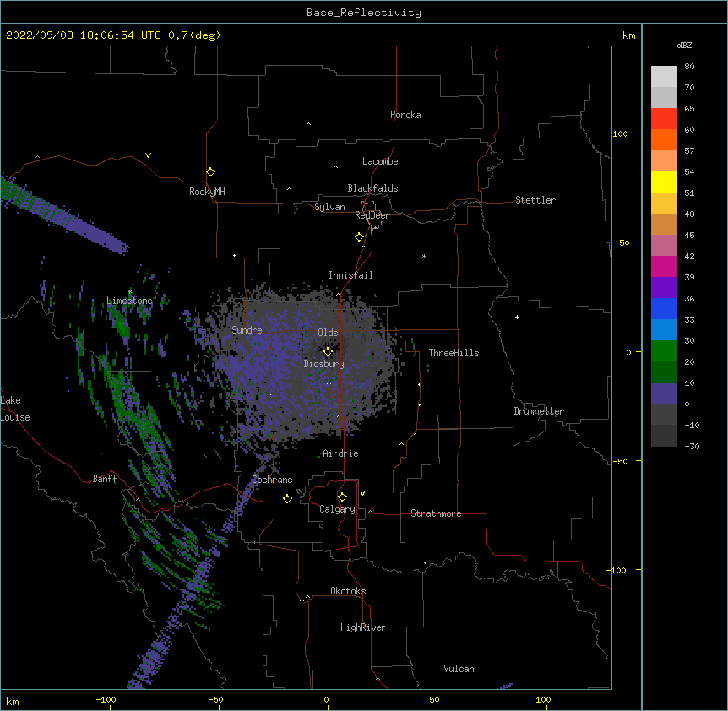728x711 pixels.
Task: Click the Banff town label
Action: click(105, 479)
